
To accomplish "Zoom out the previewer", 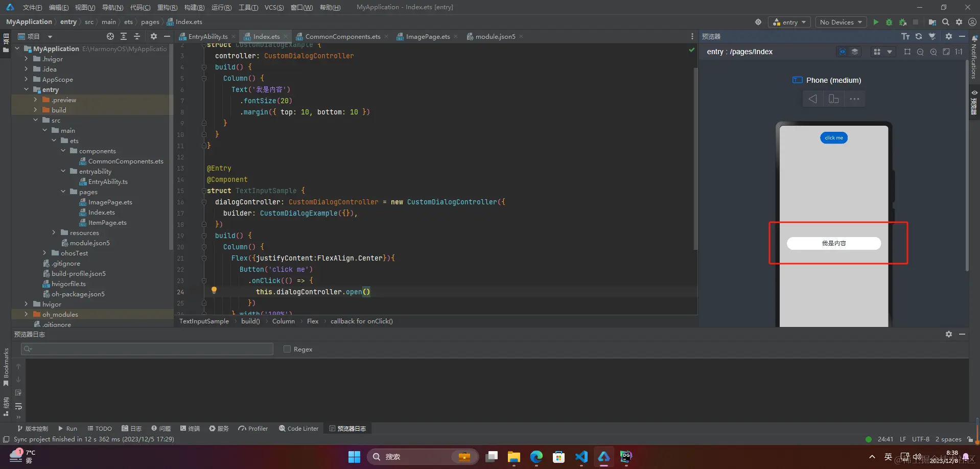I will click(x=920, y=52).
